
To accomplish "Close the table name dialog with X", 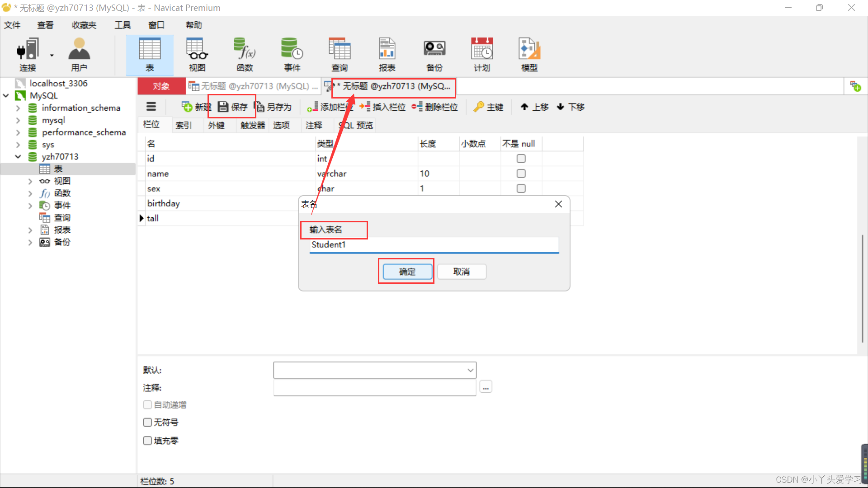I will coord(558,204).
